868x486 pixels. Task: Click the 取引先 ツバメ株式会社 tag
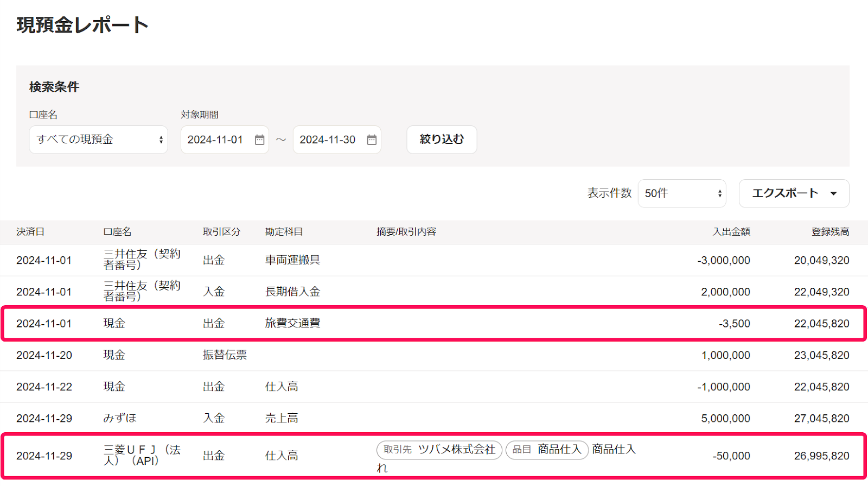coord(439,450)
